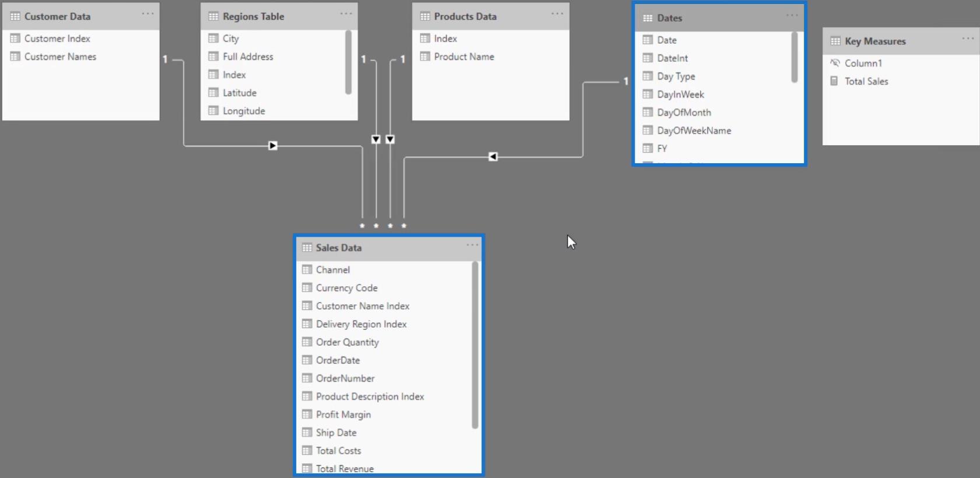This screenshot has height=478, width=980.
Task: Select the Regions relationship left filter arrow
Action: pos(376,139)
